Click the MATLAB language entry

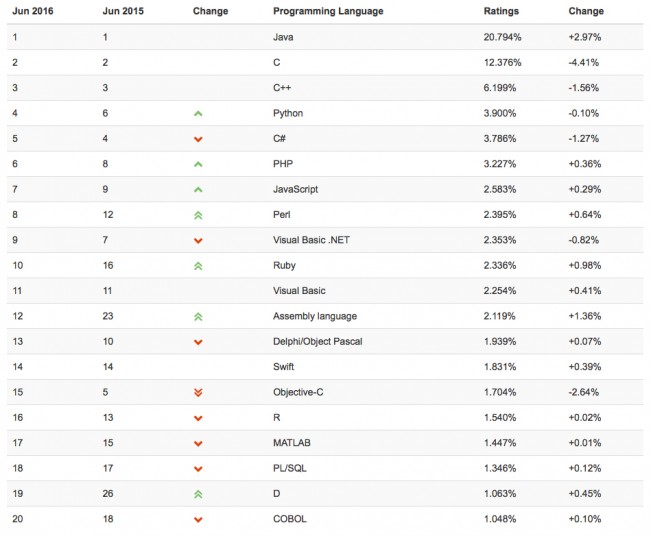[291, 443]
